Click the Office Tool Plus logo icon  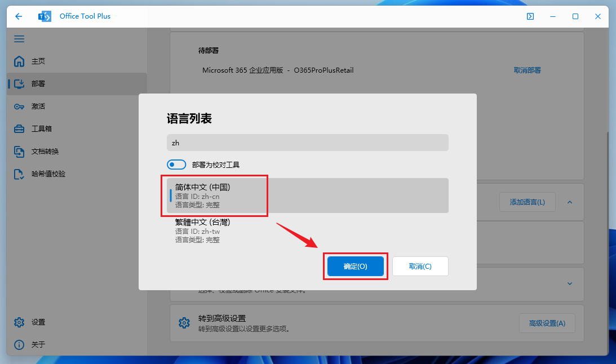point(45,16)
